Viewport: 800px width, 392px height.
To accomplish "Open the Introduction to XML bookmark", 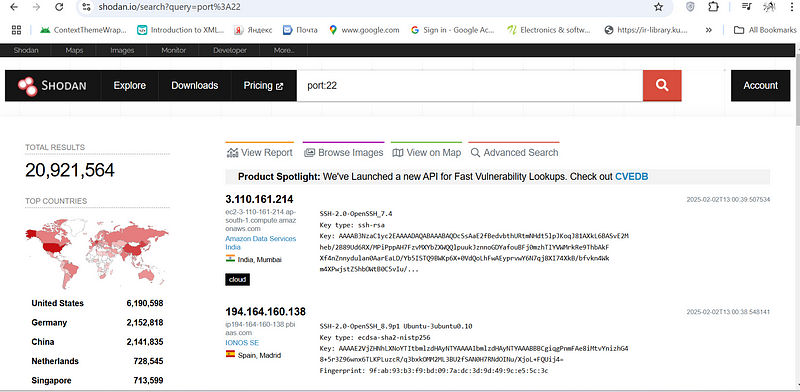I will click(181, 30).
